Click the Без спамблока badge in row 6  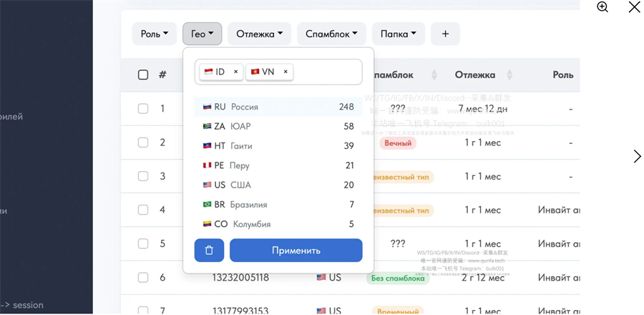[x=398, y=278]
